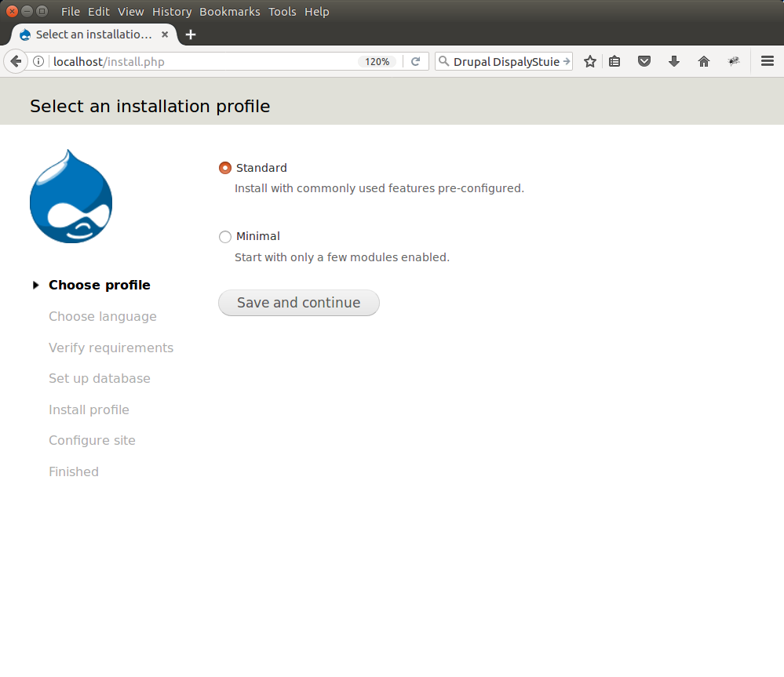
Task: Reload the page with refresh icon
Action: click(416, 61)
